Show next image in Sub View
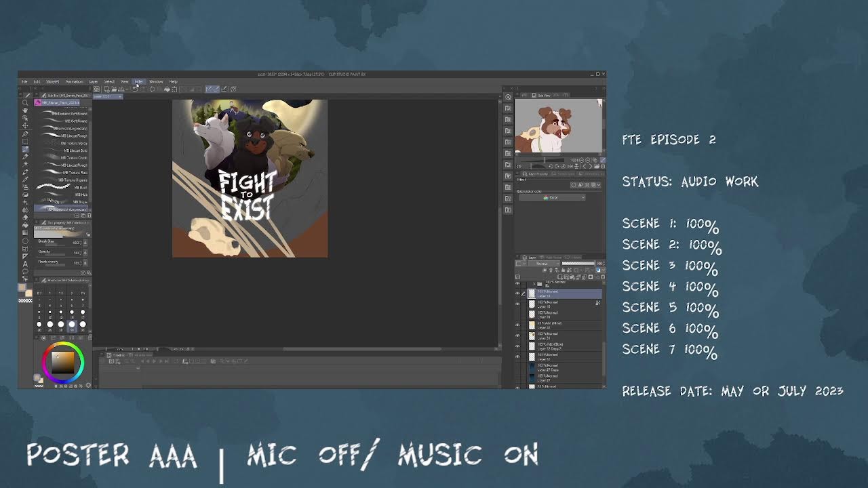868x488 pixels. click(x=591, y=166)
